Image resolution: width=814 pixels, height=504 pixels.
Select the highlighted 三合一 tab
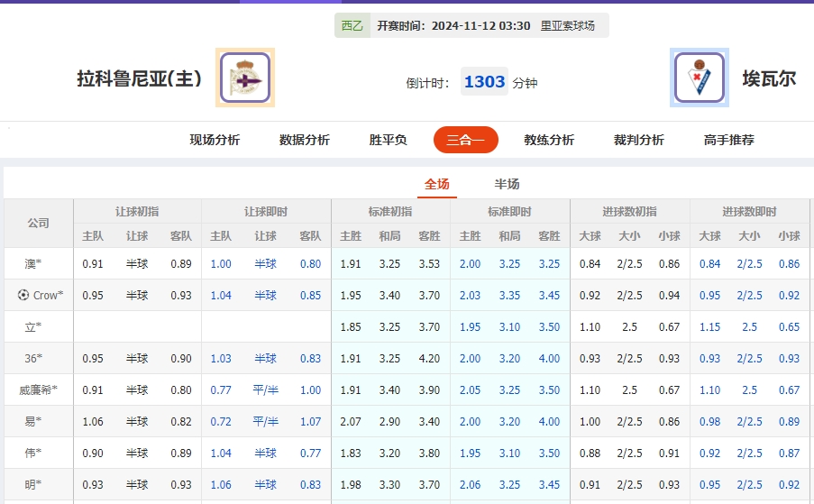tap(466, 140)
